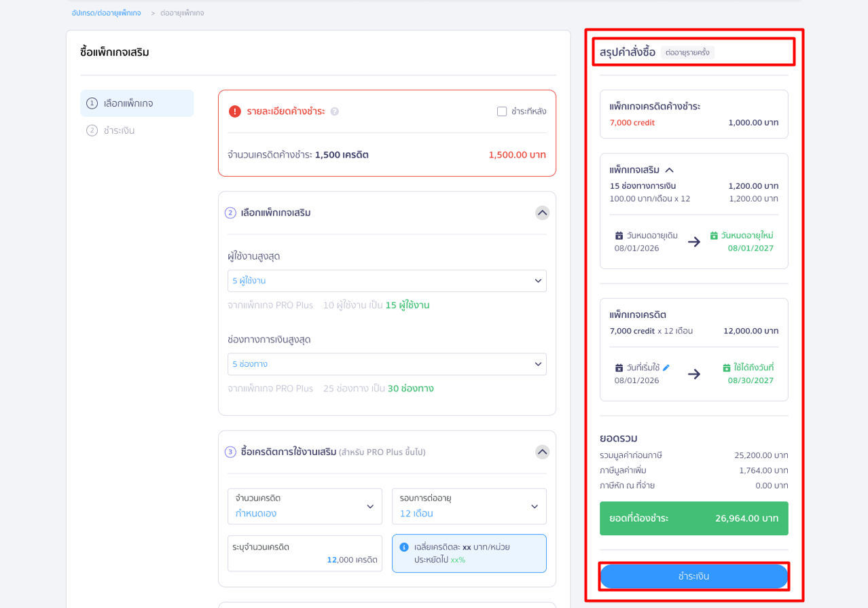This screenshot has height=608, width=868.
Task: Collapse the ซื้อเครดิตการใช้งานเสริม section
Action: click(542, 452)
